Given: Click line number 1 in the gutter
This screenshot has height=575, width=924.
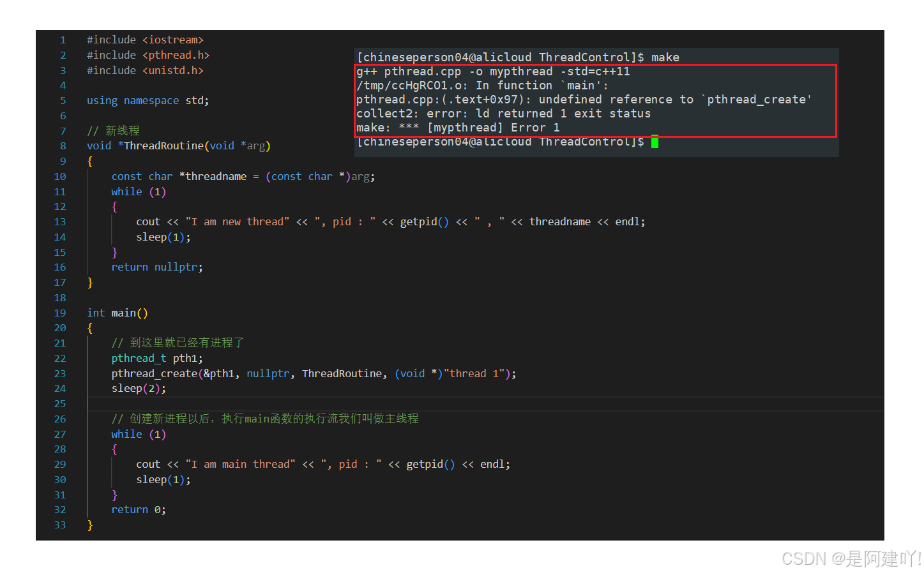Looking at the screenshot, I should (x=63, y=40).
